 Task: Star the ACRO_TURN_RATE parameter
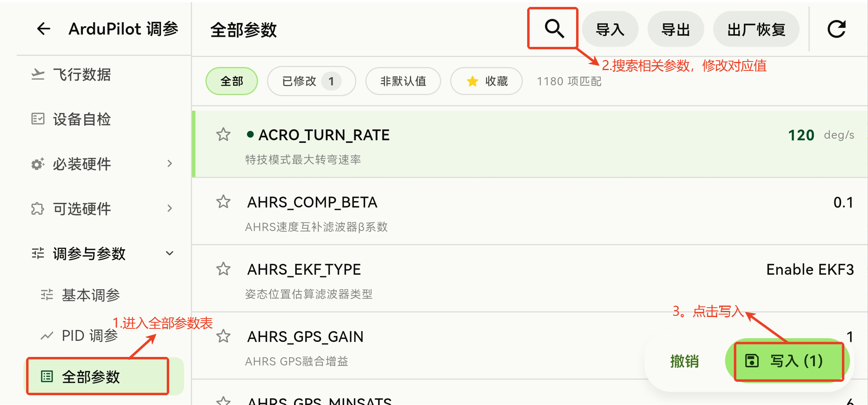pos(223,134)
